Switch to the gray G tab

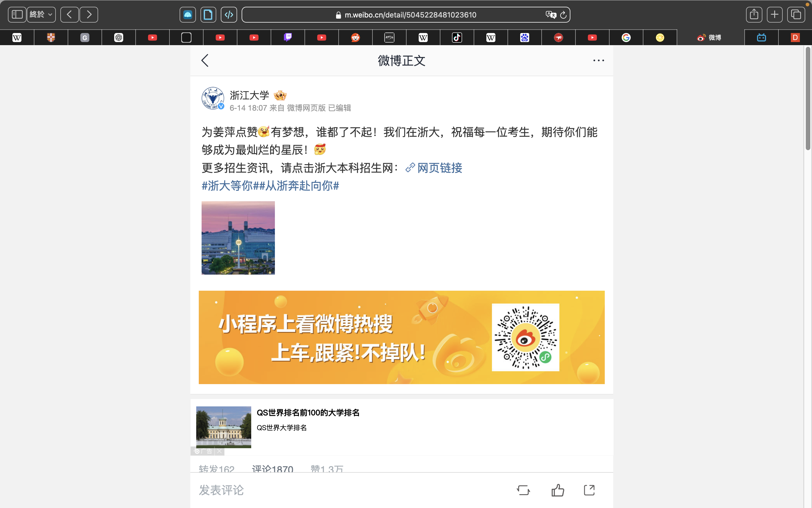tap(85, 37)
